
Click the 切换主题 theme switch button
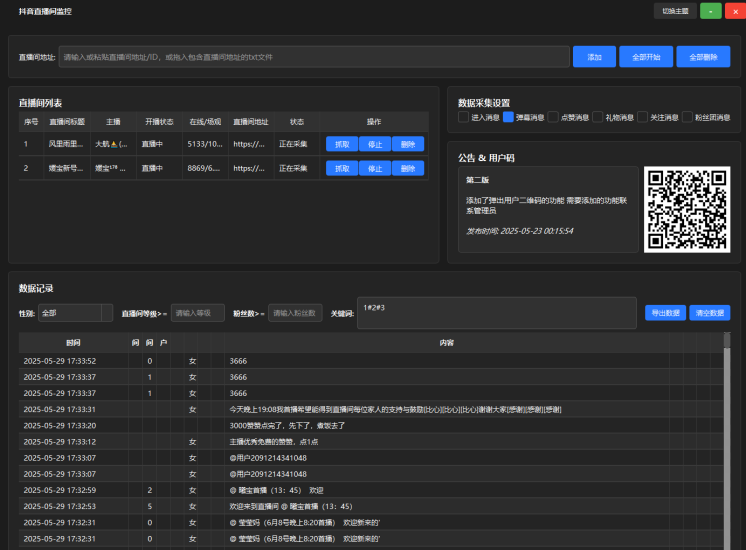[675, 11]
